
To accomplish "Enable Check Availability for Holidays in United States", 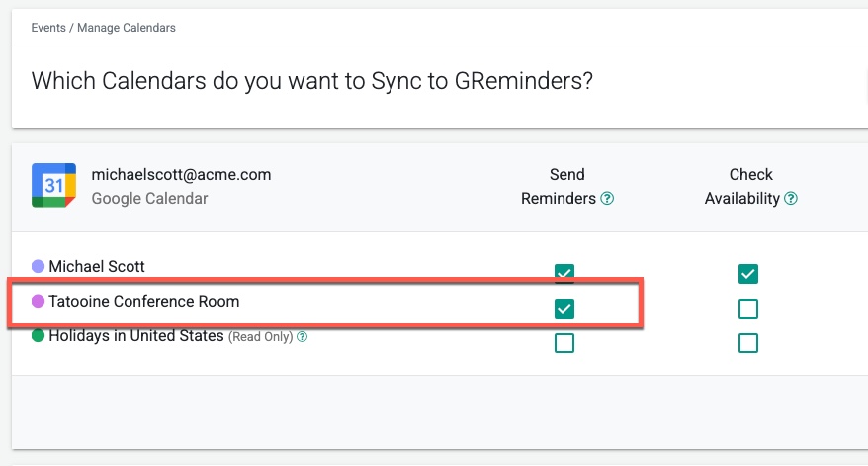I will coord(747,343).
